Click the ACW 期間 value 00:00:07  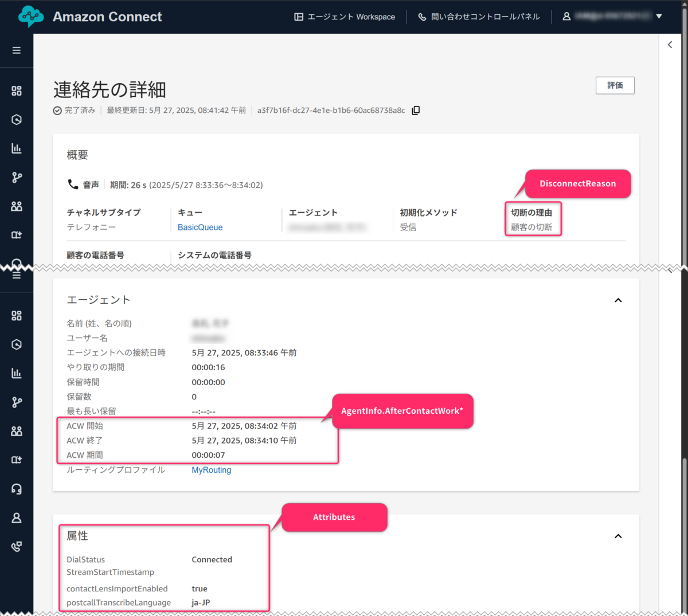(208, 455)
